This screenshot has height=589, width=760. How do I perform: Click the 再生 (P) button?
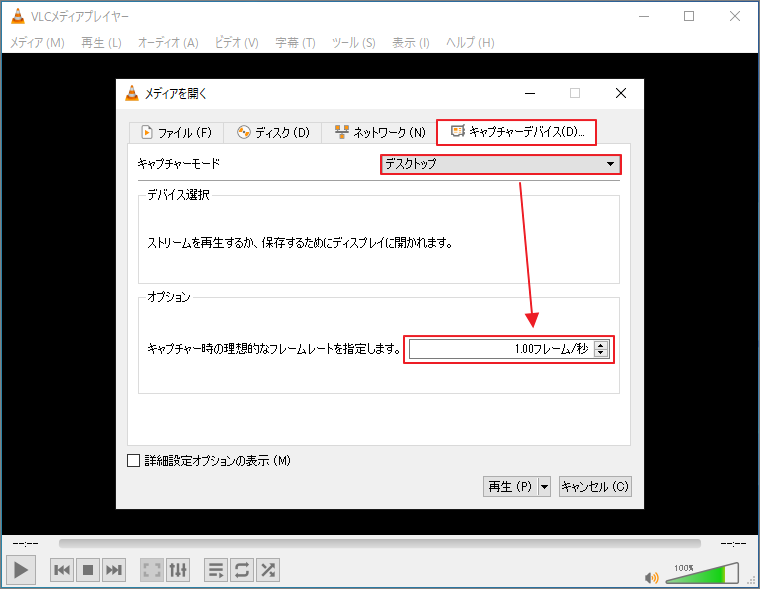pos(510,486)
